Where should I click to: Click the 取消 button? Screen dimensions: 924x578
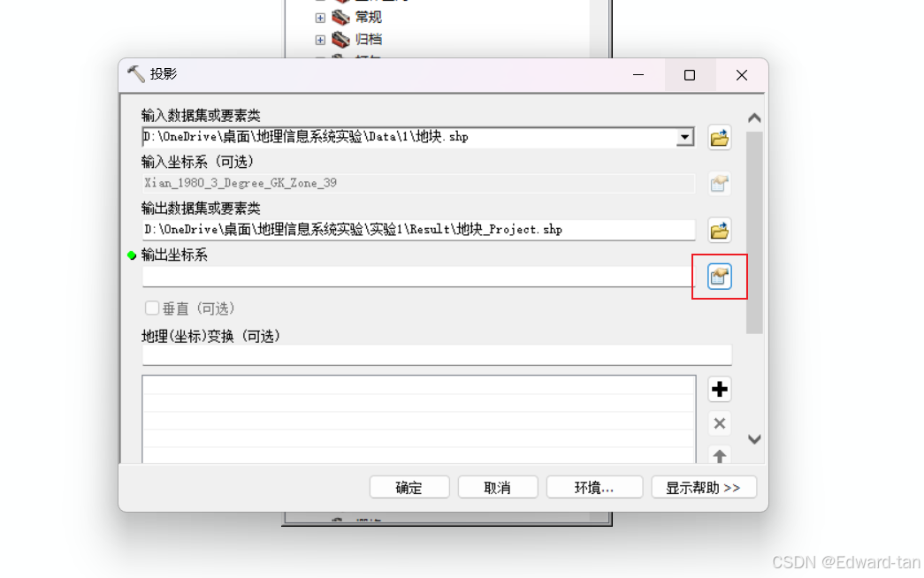497,487
